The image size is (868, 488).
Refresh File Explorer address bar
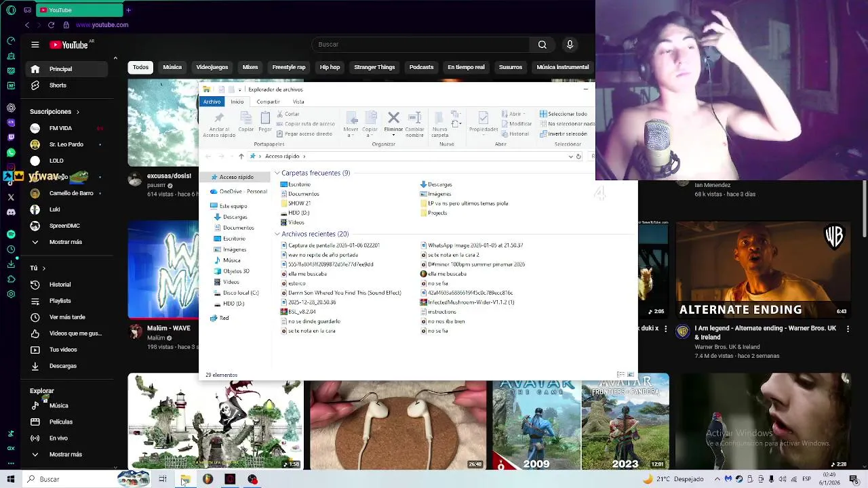point(578,157)
